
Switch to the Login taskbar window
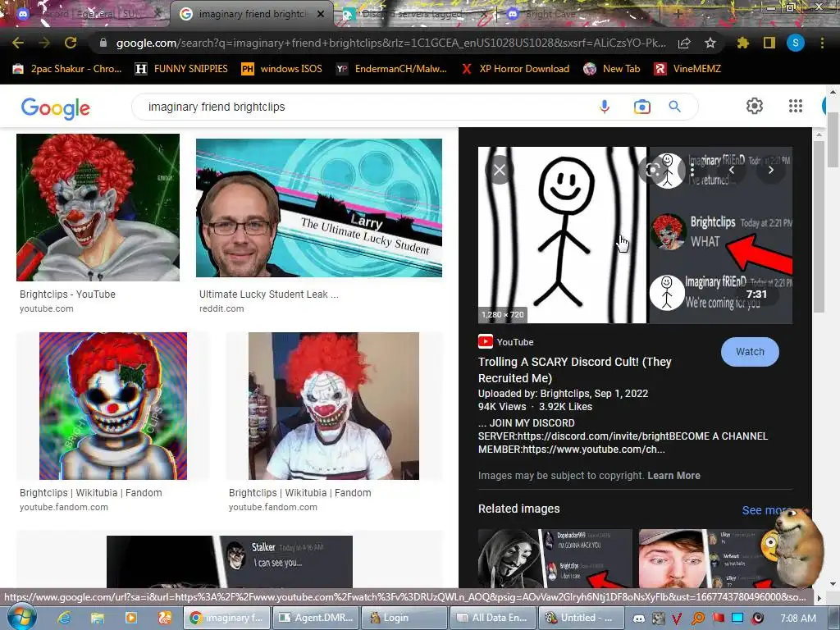[404, 618]
